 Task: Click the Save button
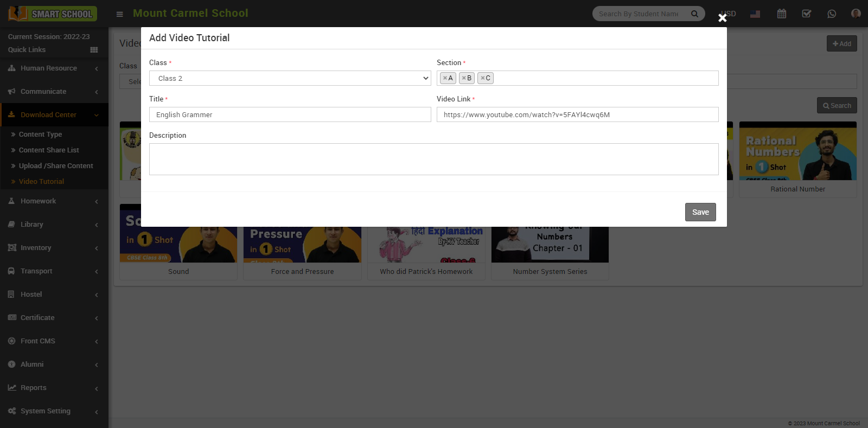(x=700, y=212)
